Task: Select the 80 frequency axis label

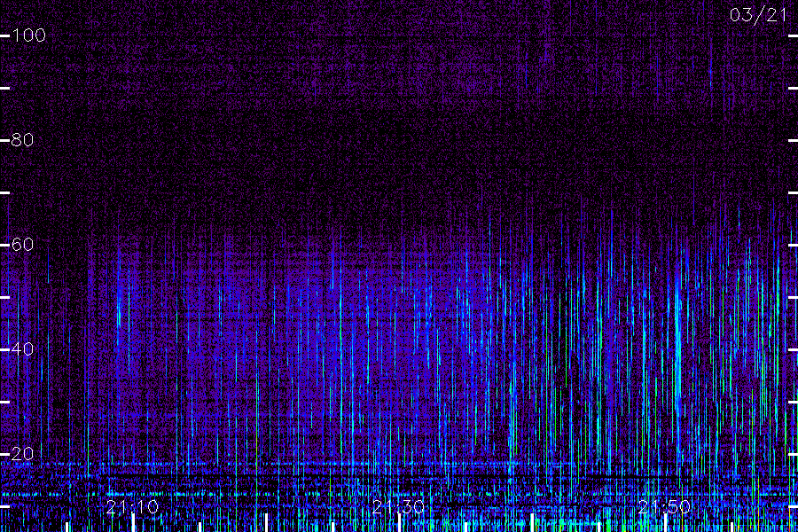Action: (22, 140)
